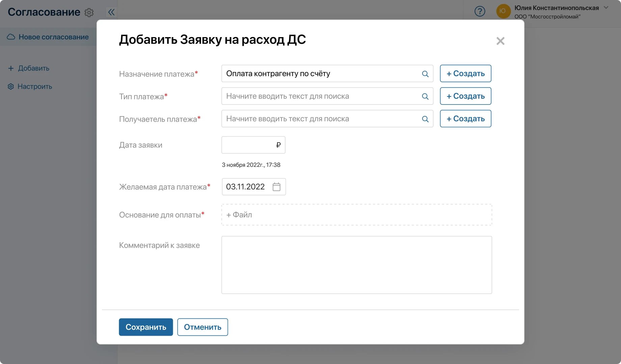
Task: Open the help question mark icon
Action: pos(480,11)
